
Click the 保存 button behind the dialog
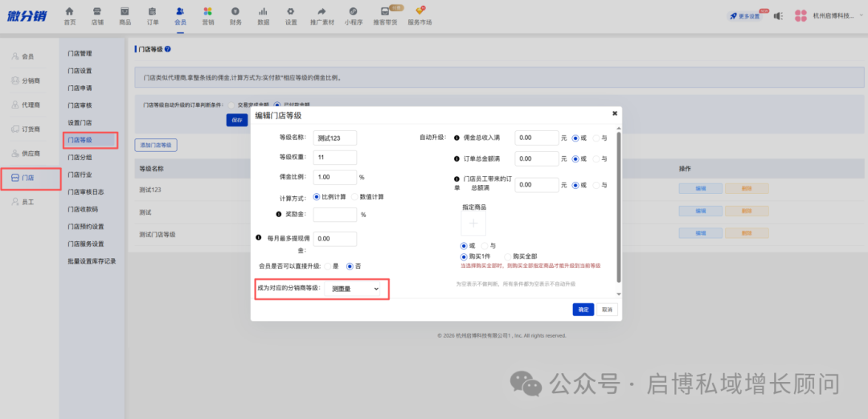coord(237,120)
